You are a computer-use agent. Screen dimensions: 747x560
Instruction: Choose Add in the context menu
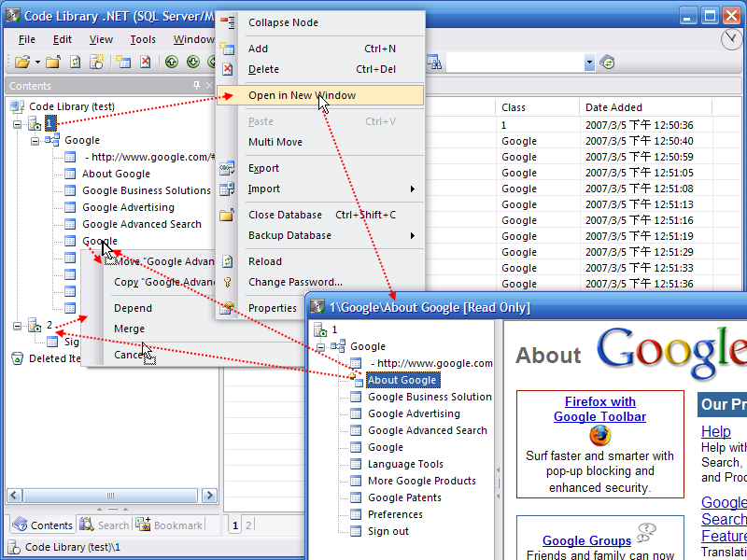coord(320,49)
